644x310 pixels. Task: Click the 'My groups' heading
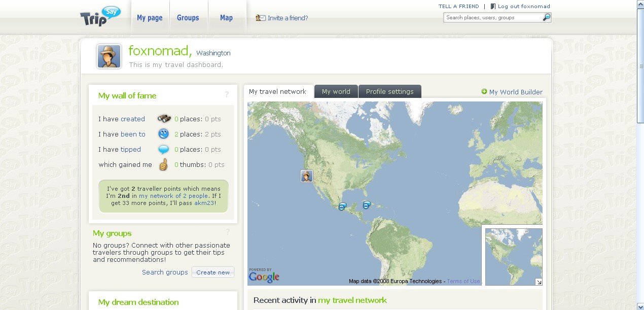point(112,233)
